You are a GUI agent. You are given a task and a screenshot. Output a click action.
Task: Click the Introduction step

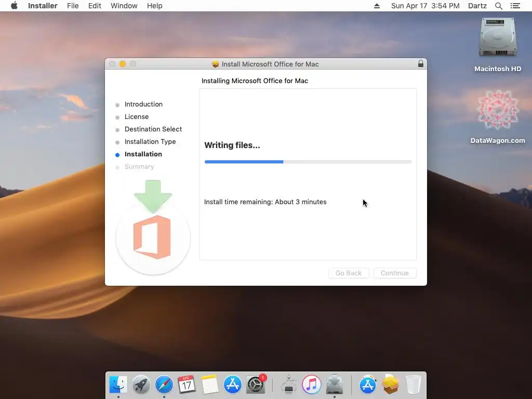click(x=143, y=104)
